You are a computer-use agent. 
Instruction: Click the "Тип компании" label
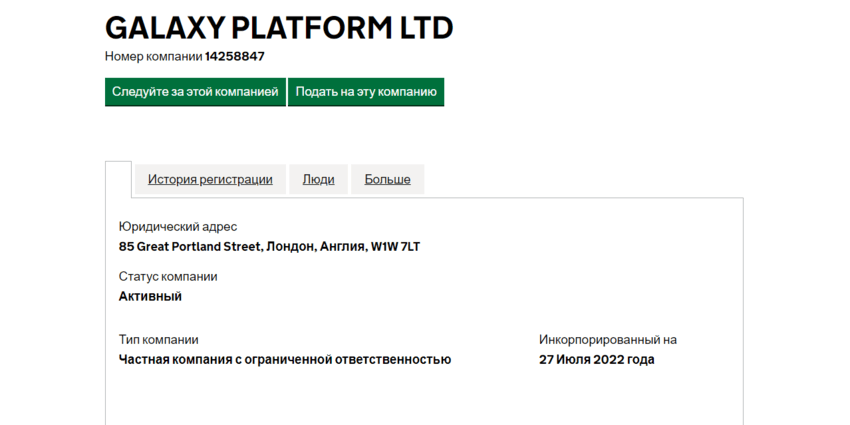[x=158, y=340]
